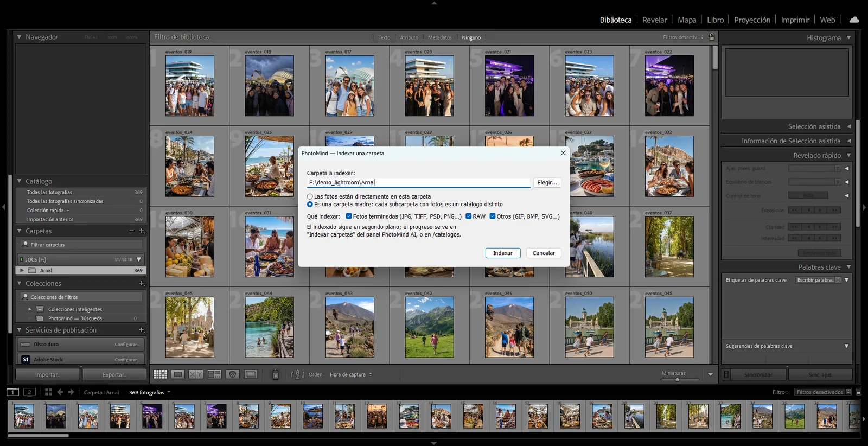Image resolution: width=868 pixels, height=446 pixels.
Task: Open compare XY view
Action: [196, 374]
